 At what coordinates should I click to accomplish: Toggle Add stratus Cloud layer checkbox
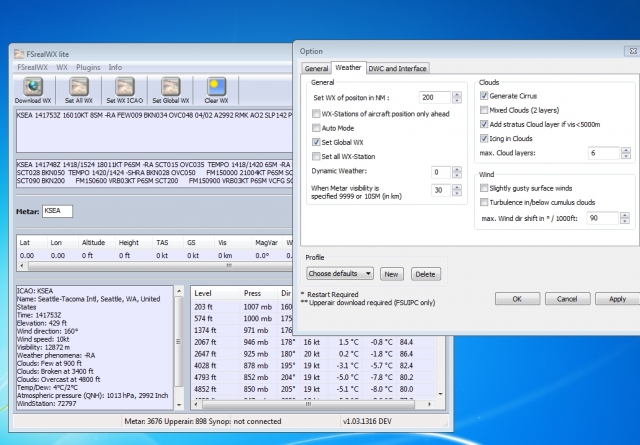click(484, 124)
